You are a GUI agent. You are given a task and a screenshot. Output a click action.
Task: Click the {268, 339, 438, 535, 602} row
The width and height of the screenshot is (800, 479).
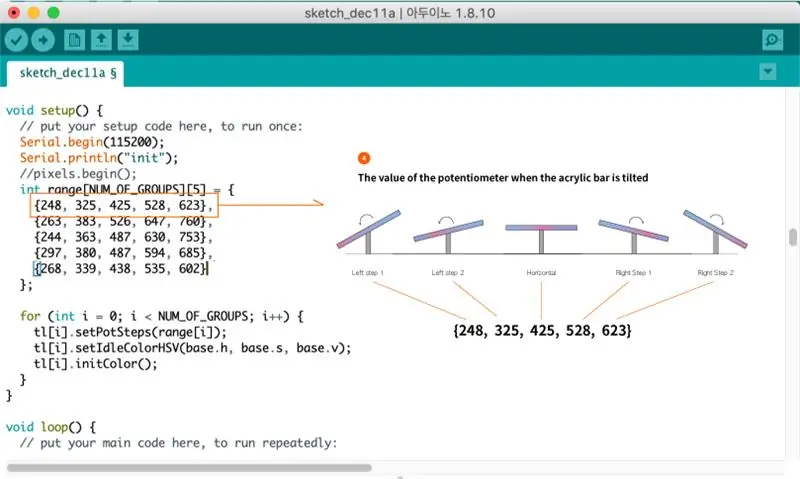tap(121, 268)
